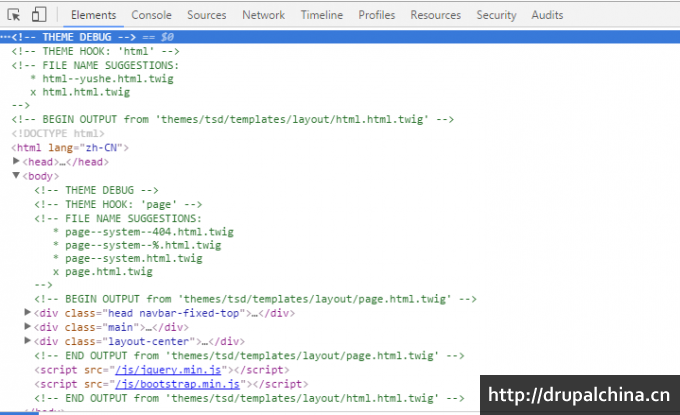Select the html--yushe.html.twig suggestion line
680x415 pixels.
pyautogui.click(x=102, y=78)
